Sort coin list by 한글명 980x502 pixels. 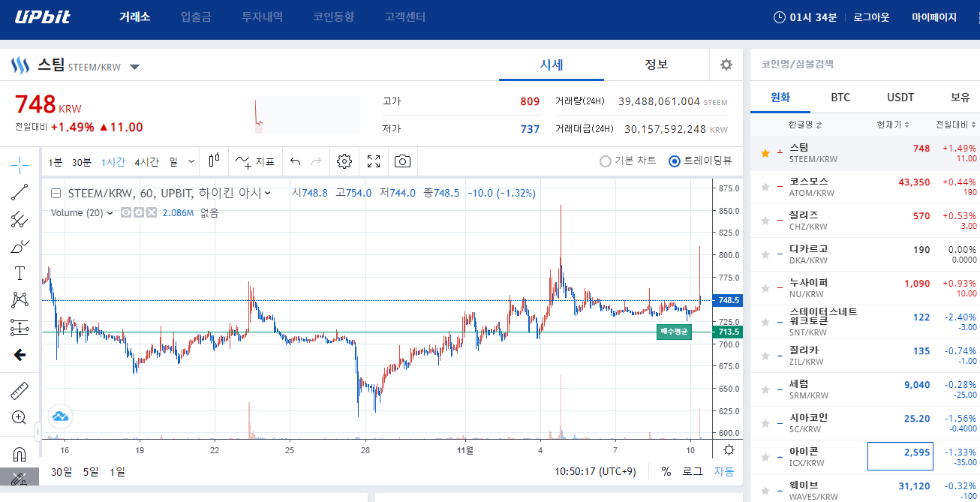tap(805, 125)
